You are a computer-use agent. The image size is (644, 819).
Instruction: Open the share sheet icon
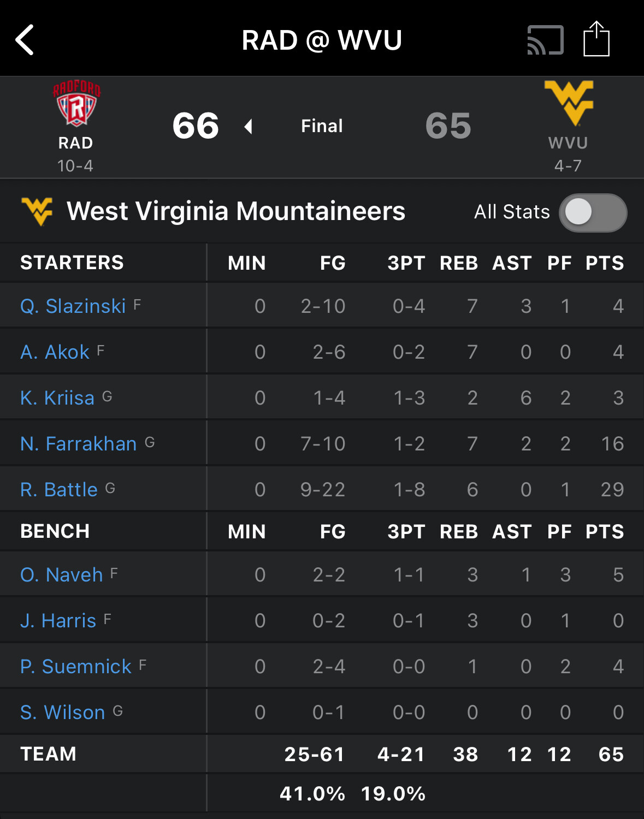(x=596, y=39)
